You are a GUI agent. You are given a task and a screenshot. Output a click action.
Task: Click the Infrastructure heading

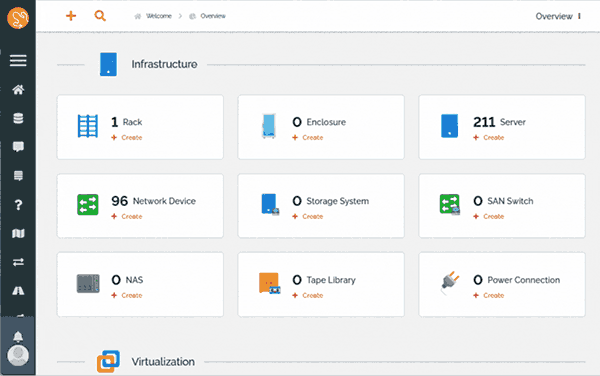(x=165, y=64)
